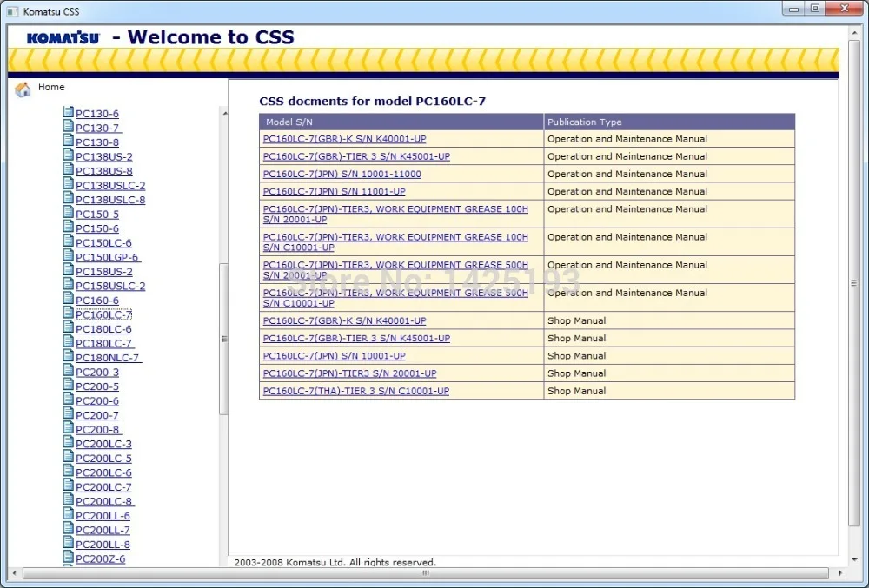Open PC160LC-7(JPN)-TIER3 S/N 20001-UP Shop Manual link

tap(349, 373)
